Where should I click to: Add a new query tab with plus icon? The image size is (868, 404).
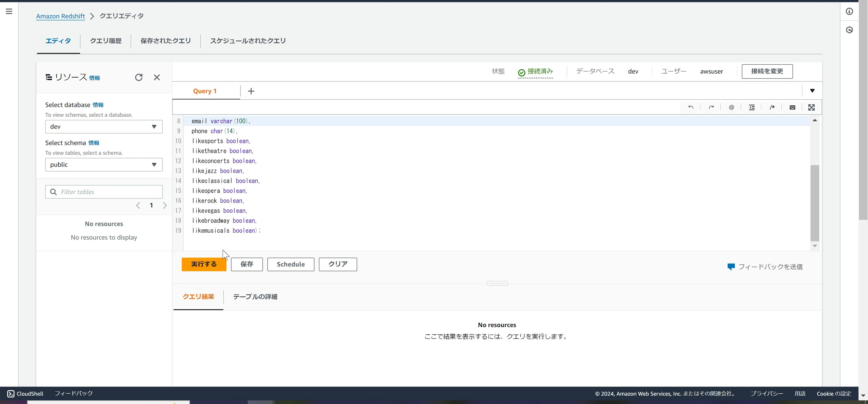point(251,91)
